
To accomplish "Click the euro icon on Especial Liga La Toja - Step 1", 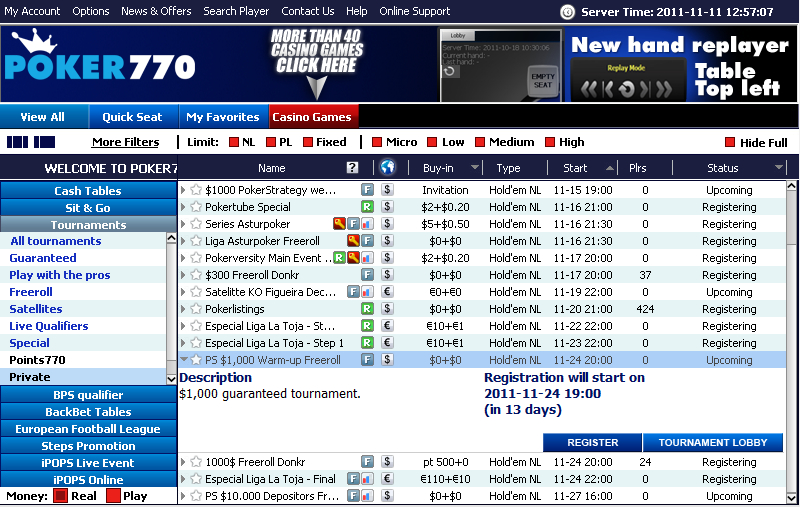I will tap(387, 343).
